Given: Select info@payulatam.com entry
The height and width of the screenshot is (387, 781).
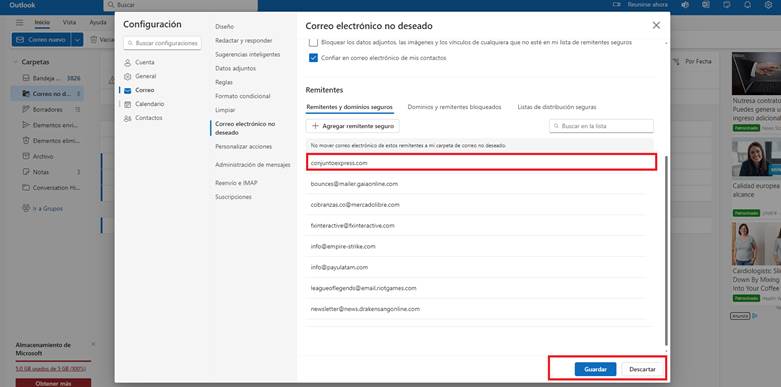Looking at the screenshot, I should pyautogui.click(x=477, y=267).
